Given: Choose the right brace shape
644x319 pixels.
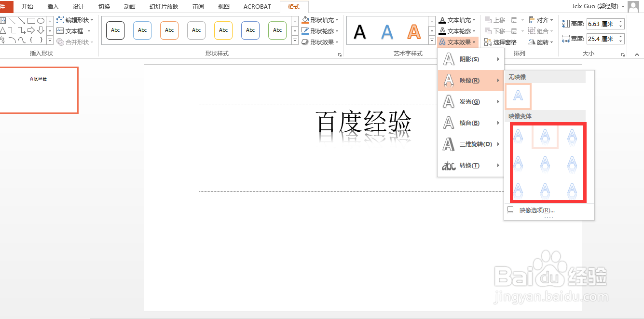Looking at the screenshot, I should click(41, 40).
